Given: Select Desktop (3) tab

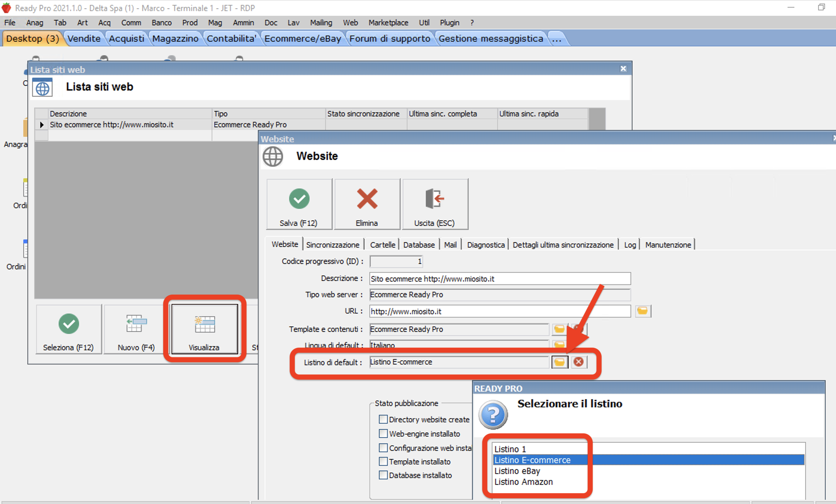Looking at the screenshot, I should 33,38.
